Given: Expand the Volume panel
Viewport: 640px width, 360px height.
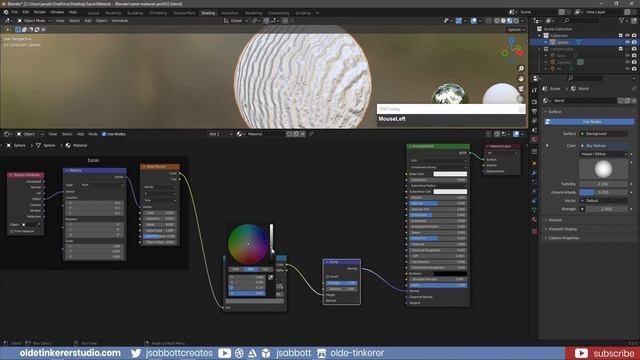Looking at the screenshot, I should (x=554, y=220).
